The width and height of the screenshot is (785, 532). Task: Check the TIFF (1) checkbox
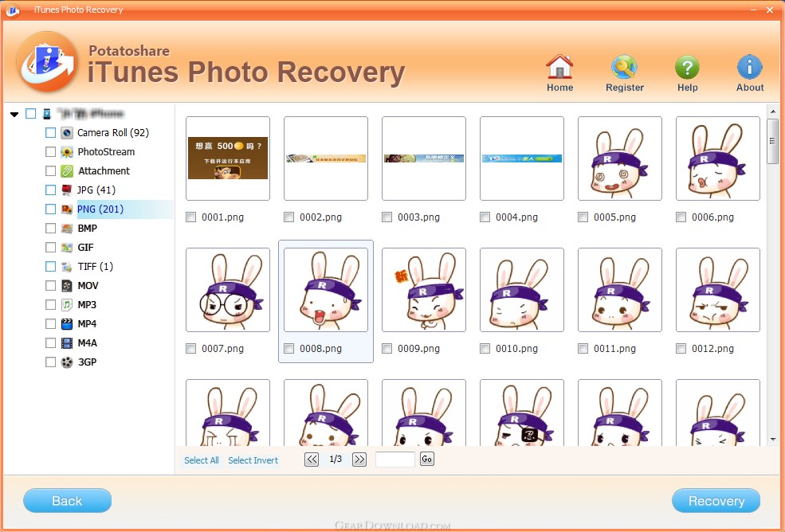50,266
